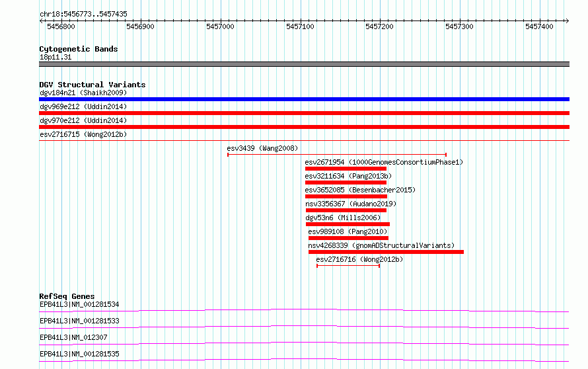Select nsv4268339 (gnomADStructuralVariants) label
The height and width of the screenshot is (369, 588).
pos(381,245)
